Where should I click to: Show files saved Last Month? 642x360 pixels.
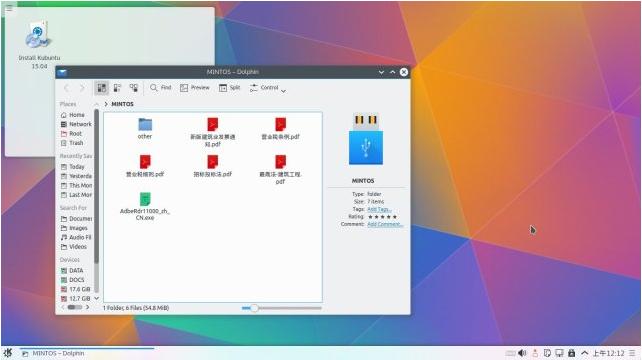click(76, 195)
